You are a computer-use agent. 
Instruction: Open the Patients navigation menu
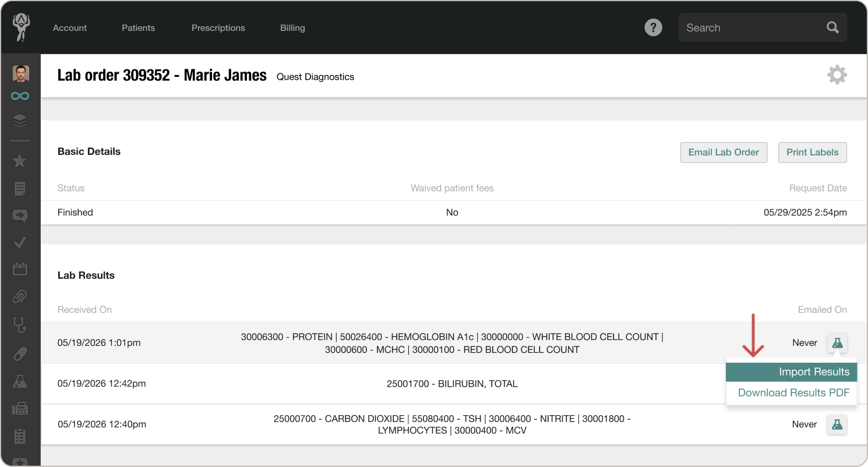coord(138,27)
